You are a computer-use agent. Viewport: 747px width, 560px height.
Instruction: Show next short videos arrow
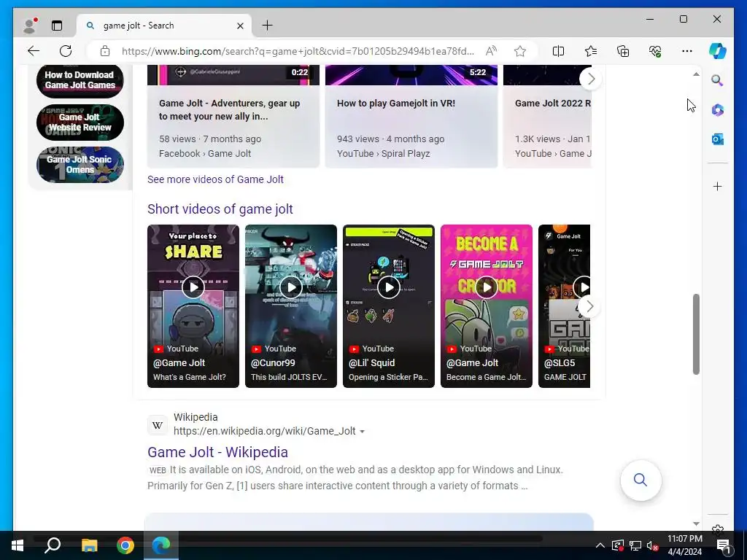pyautogui.click(x=589, y=307)
